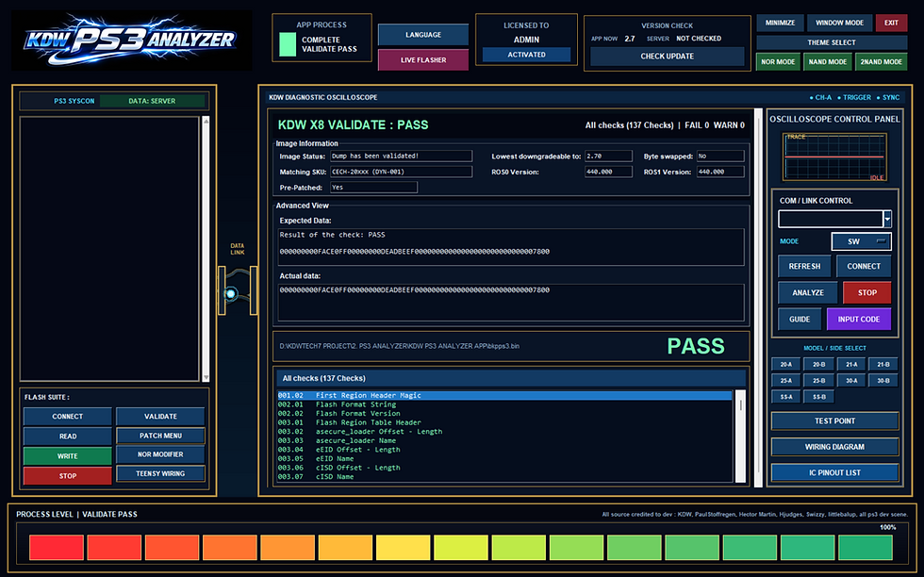Select model side 55-B
The height and width of the screenshot is (577, 924).
tap(818, 397)
